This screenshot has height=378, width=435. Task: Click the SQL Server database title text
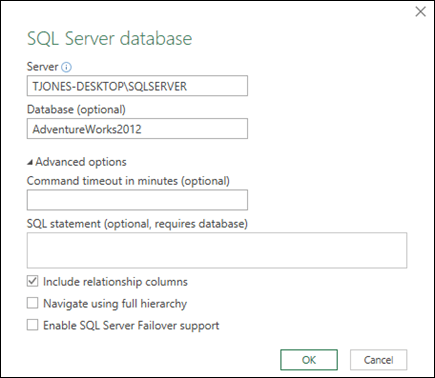point(109,39)
